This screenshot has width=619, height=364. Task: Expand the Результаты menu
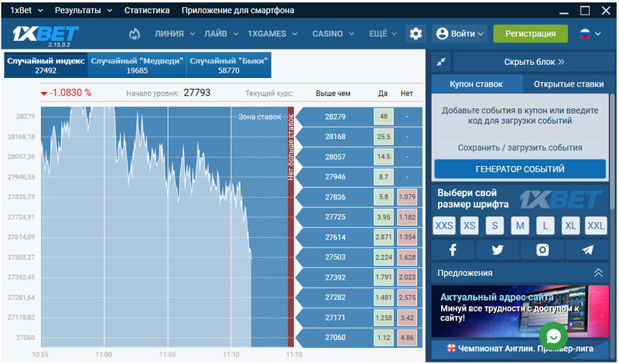pos(84,10)
